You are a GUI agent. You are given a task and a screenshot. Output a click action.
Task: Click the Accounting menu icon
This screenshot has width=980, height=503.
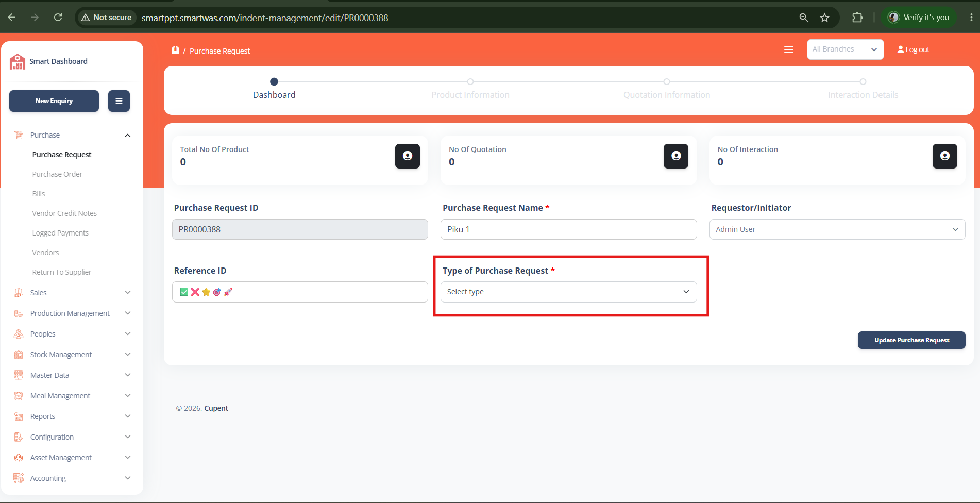pyautogui.click(x=19, y=478)
